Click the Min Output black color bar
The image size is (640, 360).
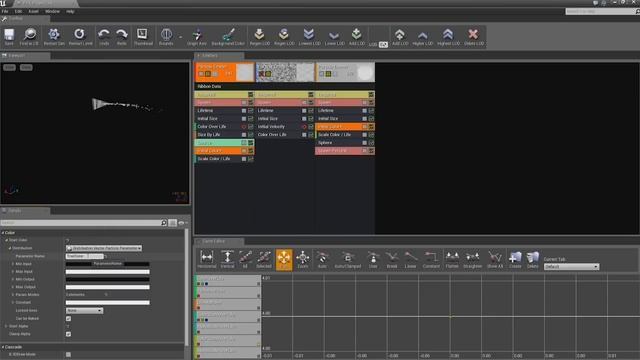click(x=108, y=280)
